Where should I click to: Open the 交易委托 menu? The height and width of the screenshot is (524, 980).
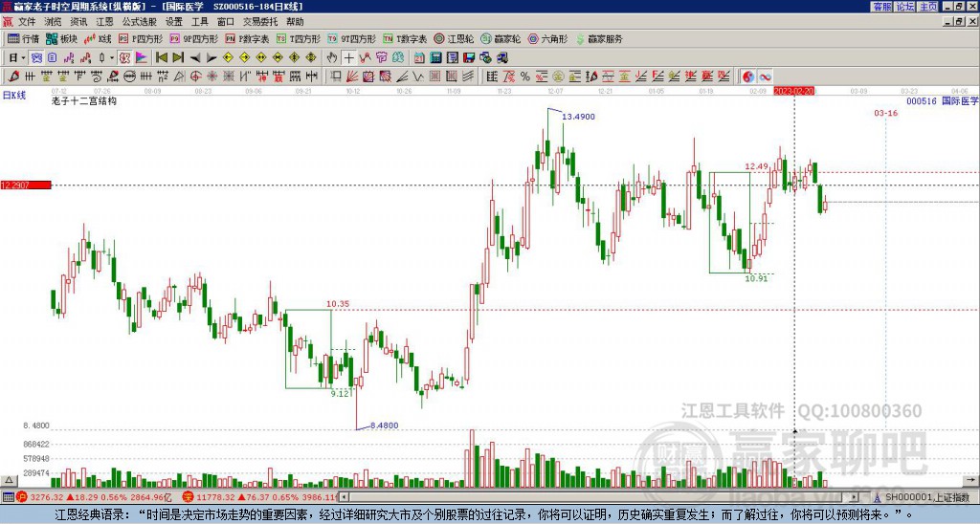pos(260,22)
